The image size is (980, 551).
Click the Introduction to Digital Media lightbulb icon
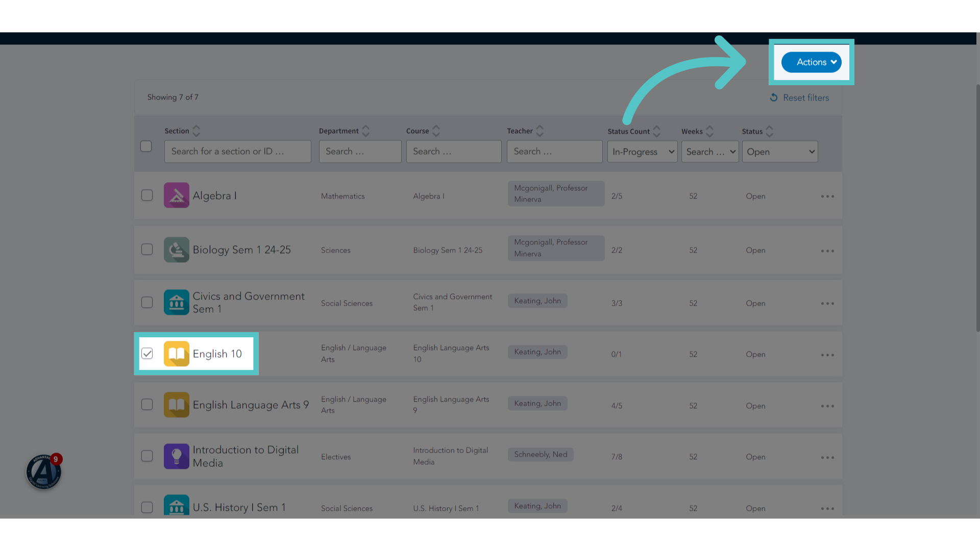177,456
